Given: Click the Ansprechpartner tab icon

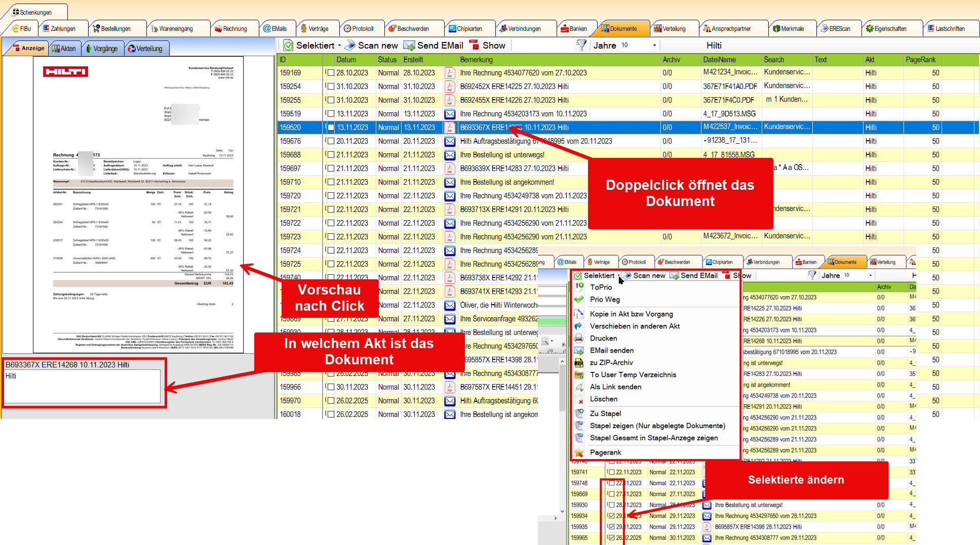Looking at the screenshot, I should (x=707, y=29).
